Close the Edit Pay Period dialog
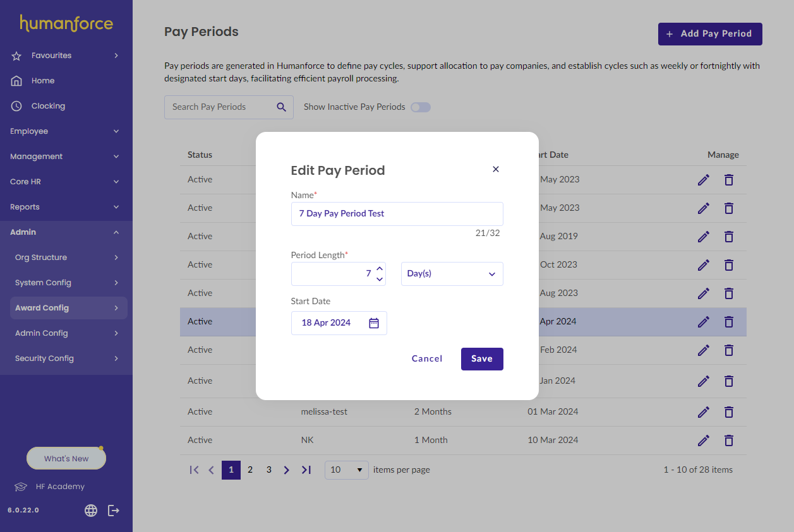This screenshot has height=532, width=794. 496,169
